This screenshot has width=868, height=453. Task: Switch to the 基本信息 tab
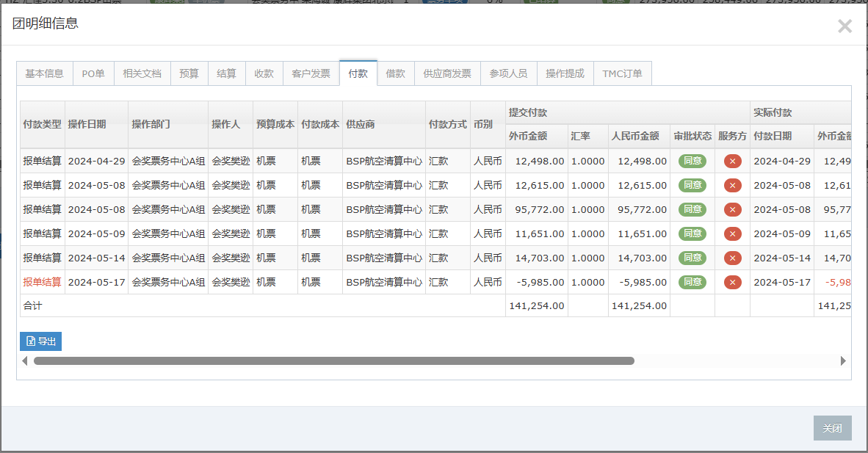44,73
